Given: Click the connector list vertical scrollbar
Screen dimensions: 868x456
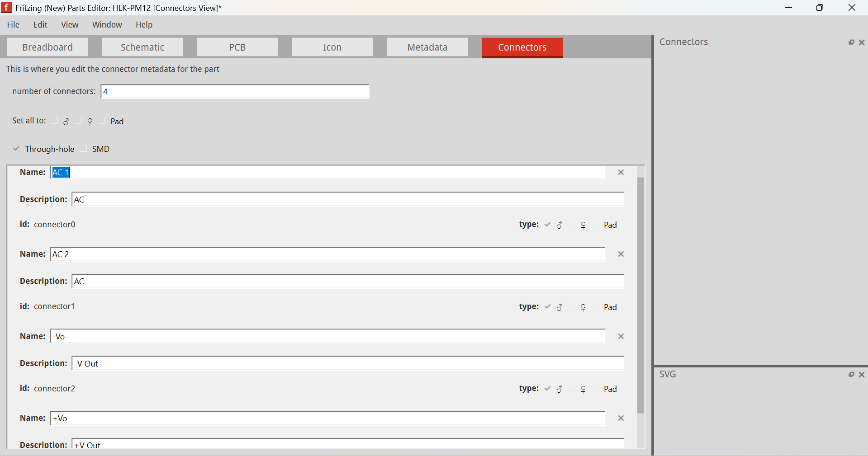Looking at the screenshot, I should click(640, 295).
